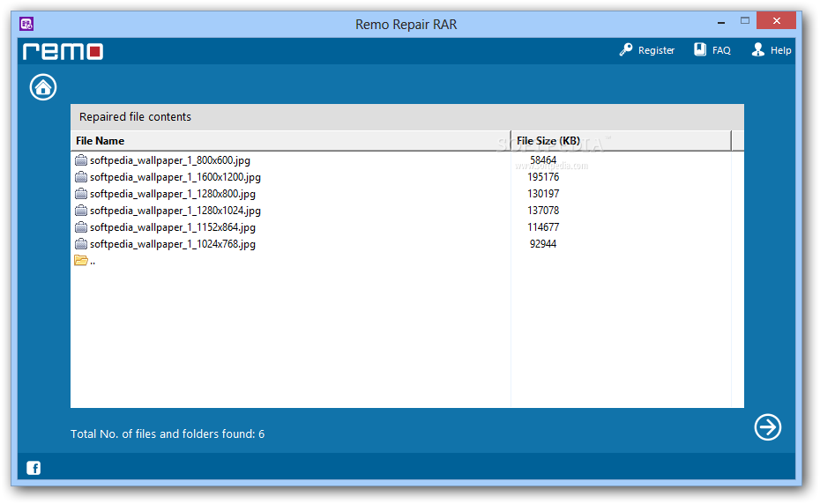Go to the Home screen icon
Screen dimensions: 820x504
(x=43, y=87)
